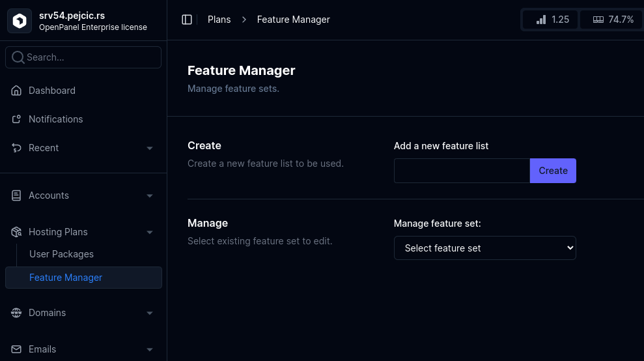The width and height of the screenshot is (644, 361).
Task: Click the Domains menu label
Action: click(48, 313)
